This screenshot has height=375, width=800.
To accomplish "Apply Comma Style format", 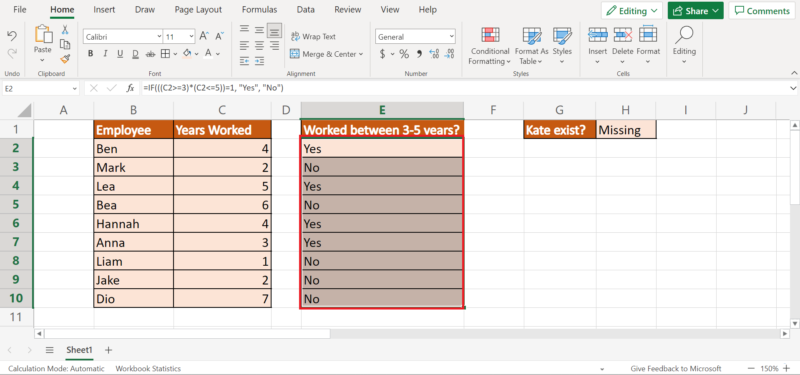I will tap(419, 54).
